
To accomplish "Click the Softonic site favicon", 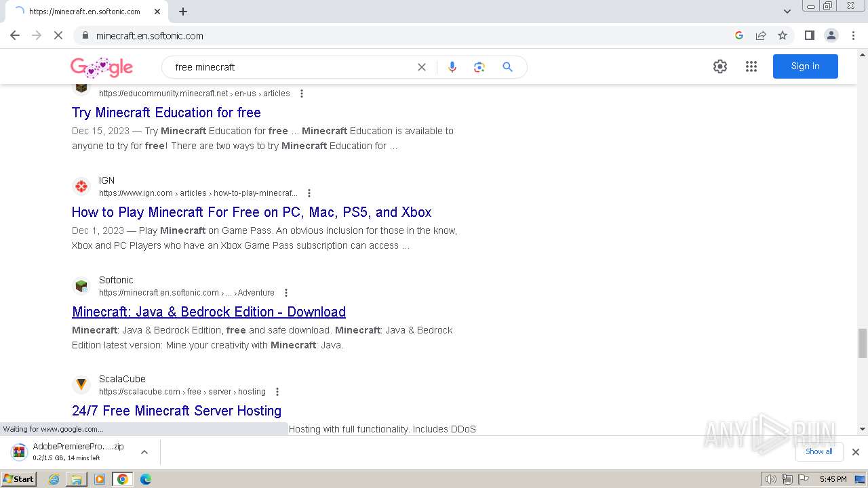I will [81, 286].
